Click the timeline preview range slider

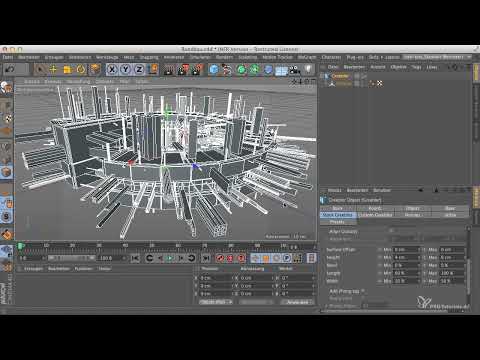point(71,258)
